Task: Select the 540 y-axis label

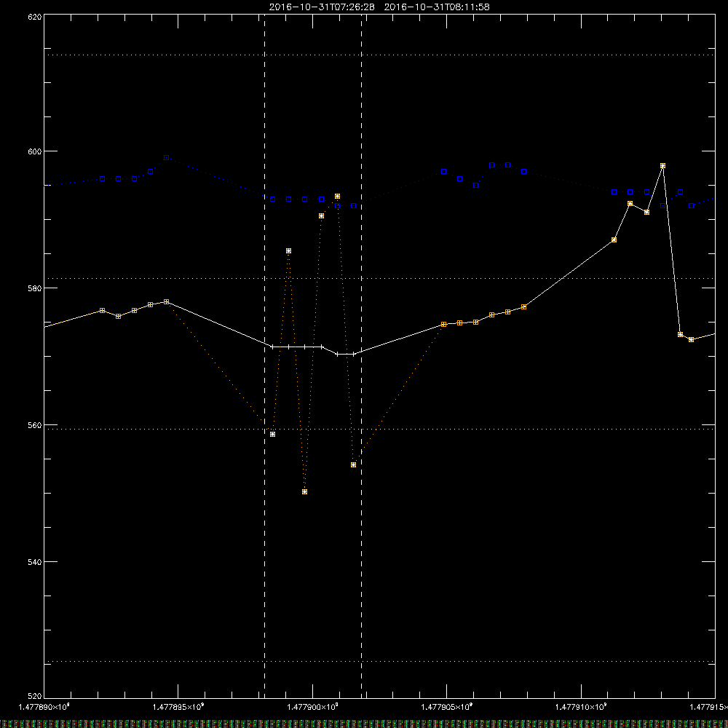Action: click(x=35, y=562)
